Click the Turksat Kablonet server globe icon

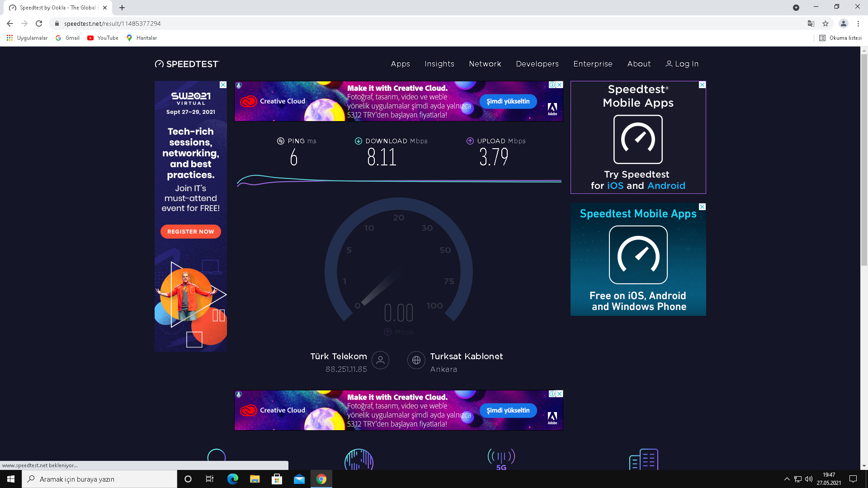[x=416, y=360]
